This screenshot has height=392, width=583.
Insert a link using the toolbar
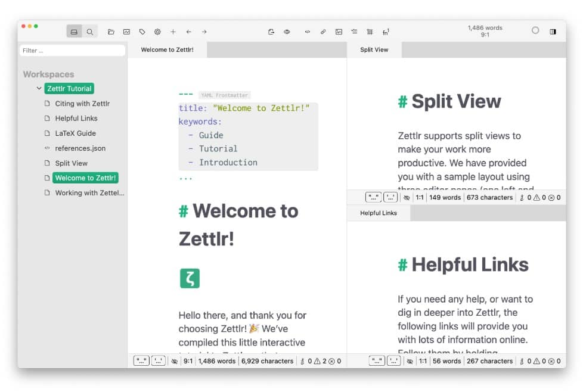[x=323, y=32]
